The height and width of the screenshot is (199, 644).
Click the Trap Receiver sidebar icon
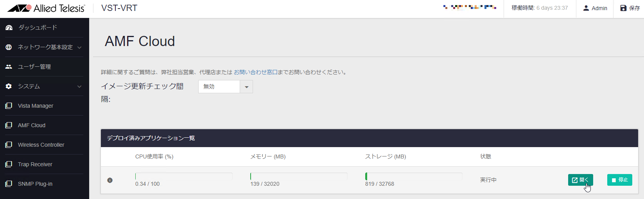tap(9, 164)
